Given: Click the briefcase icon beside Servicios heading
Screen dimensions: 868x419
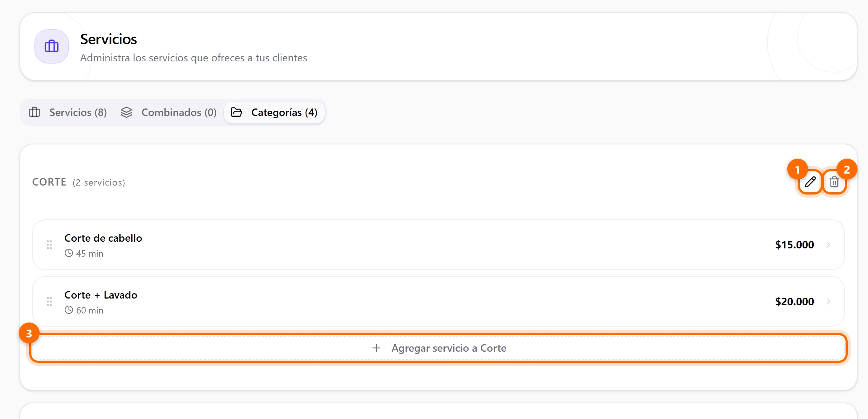Looking at the screenshot, I should (52, 46).
